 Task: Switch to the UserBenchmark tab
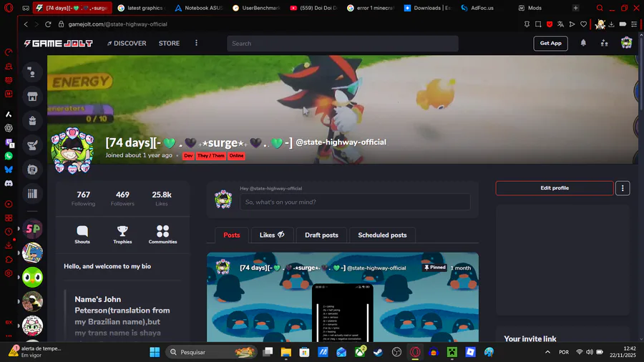tap(256, 8)
